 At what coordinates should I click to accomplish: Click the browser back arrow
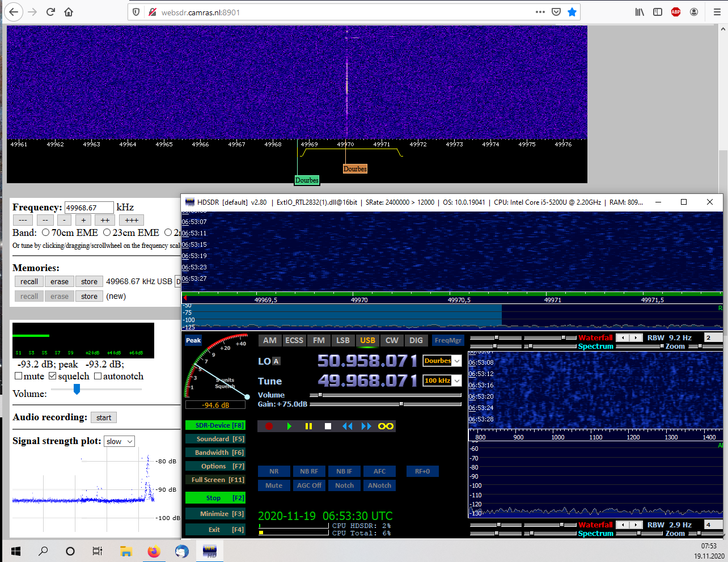pos(14,12)
